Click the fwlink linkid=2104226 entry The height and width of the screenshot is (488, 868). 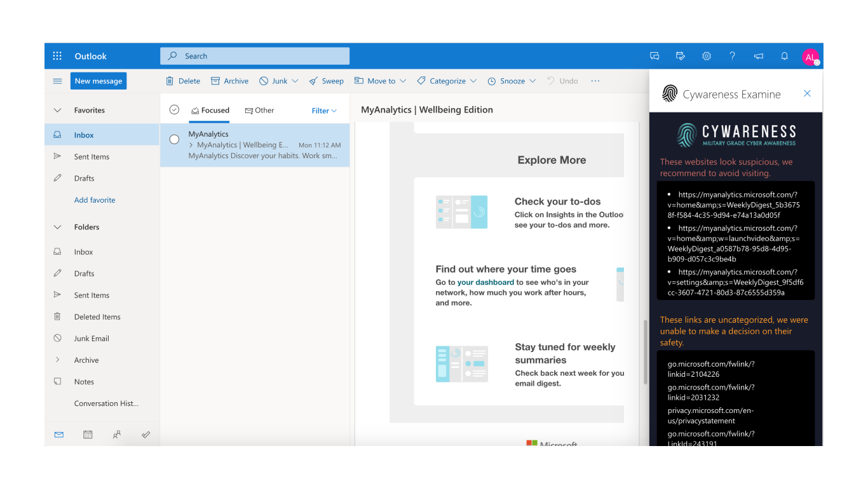[x=711, y=369]
